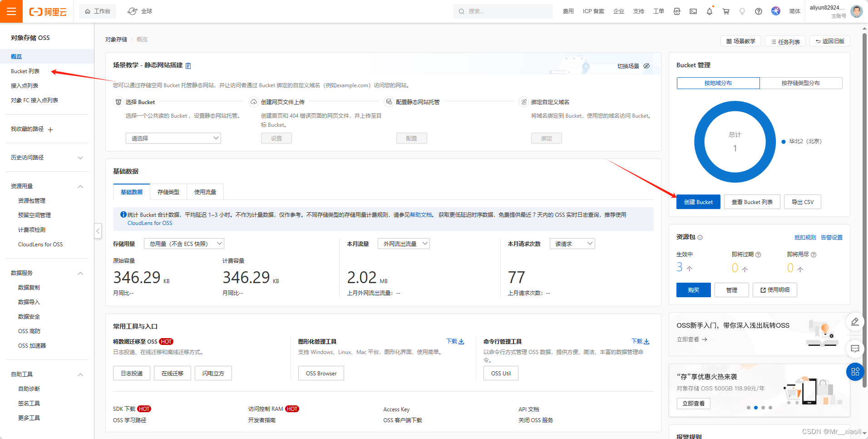The height and width of the screenshot is (439, 868).
Task: Click help icon next to 即将过期
Action: pyautogui.click(x=758, y=254)
